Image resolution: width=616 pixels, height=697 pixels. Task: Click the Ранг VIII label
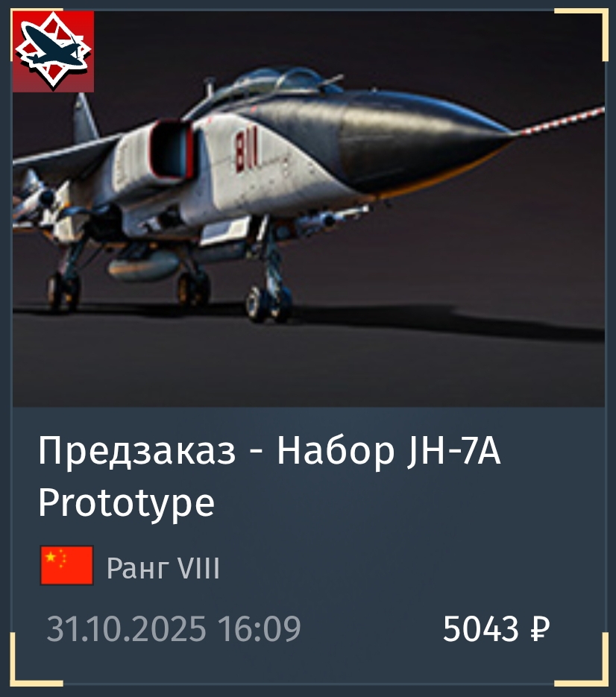pyautogui.click(x=163, y=567)
